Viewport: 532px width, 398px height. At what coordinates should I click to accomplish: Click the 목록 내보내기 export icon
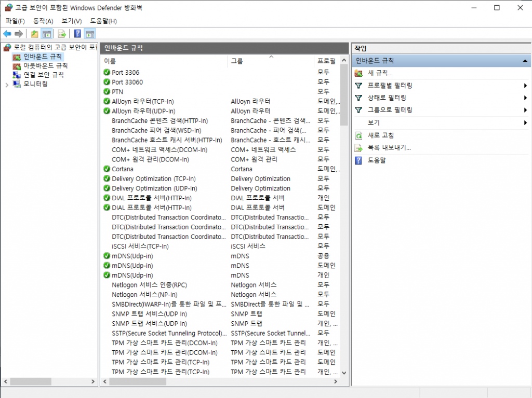coord(358,148)
